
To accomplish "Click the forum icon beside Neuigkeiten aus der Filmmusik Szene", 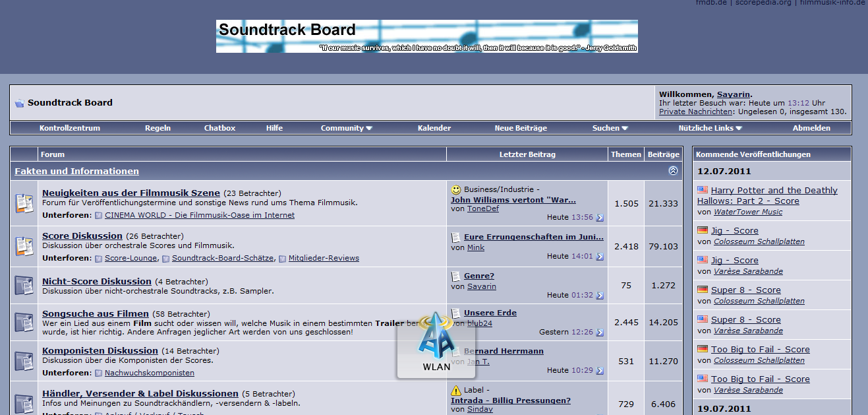I will 24,203.
